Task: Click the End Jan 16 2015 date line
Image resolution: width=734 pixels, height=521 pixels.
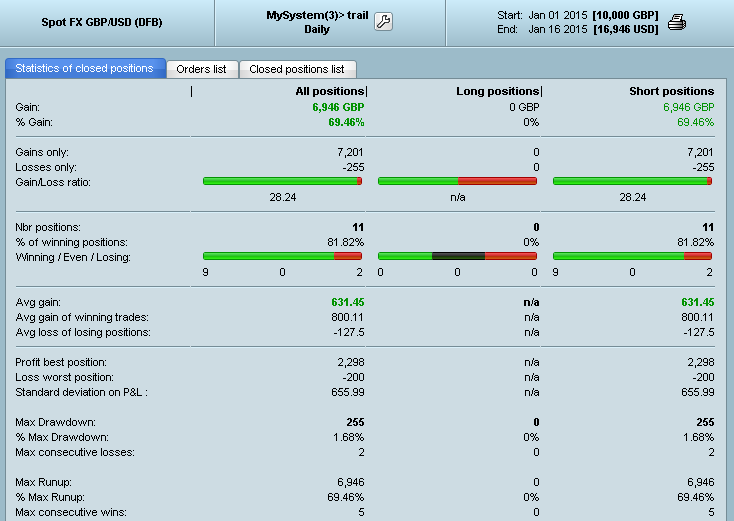Action: (x=578, y=29)
